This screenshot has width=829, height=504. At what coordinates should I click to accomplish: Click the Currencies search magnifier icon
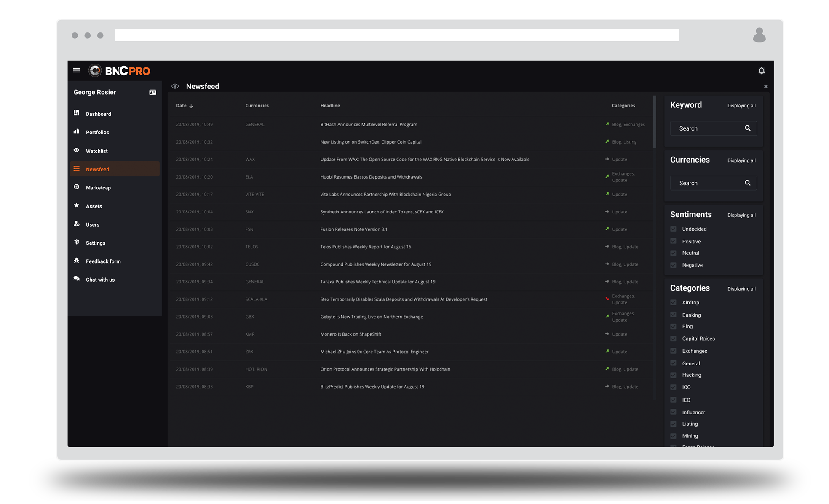click(747, 183)
